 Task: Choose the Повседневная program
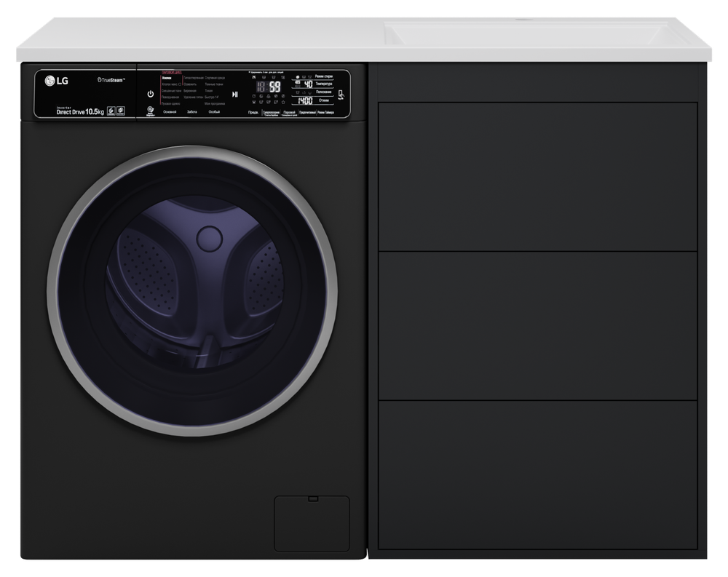coord(170,98)
